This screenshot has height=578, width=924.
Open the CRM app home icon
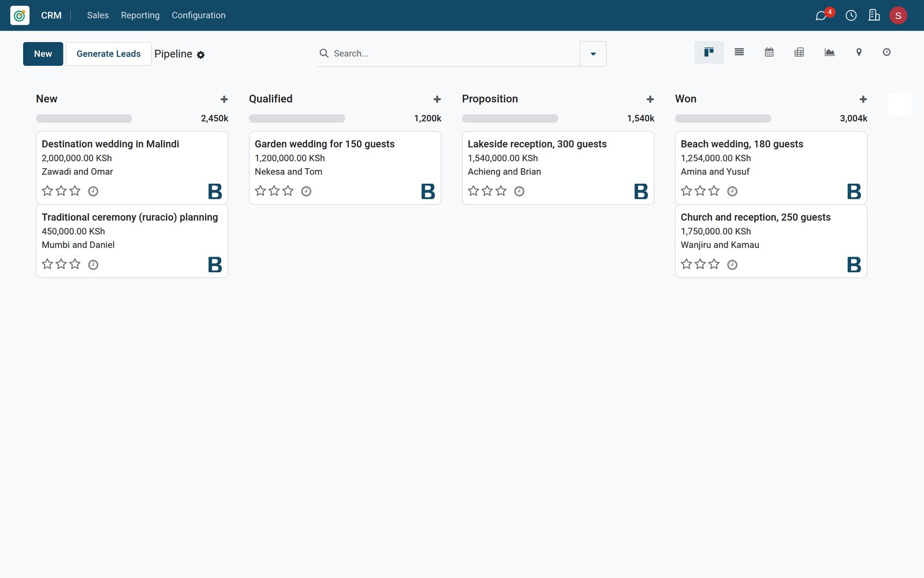[x=20, y=16]
